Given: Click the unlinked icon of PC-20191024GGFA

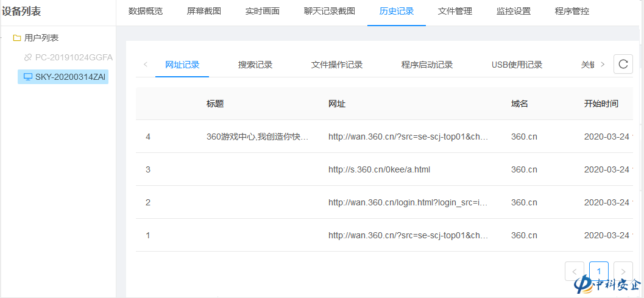Looking at the screenshot, I should click(28, 57).
